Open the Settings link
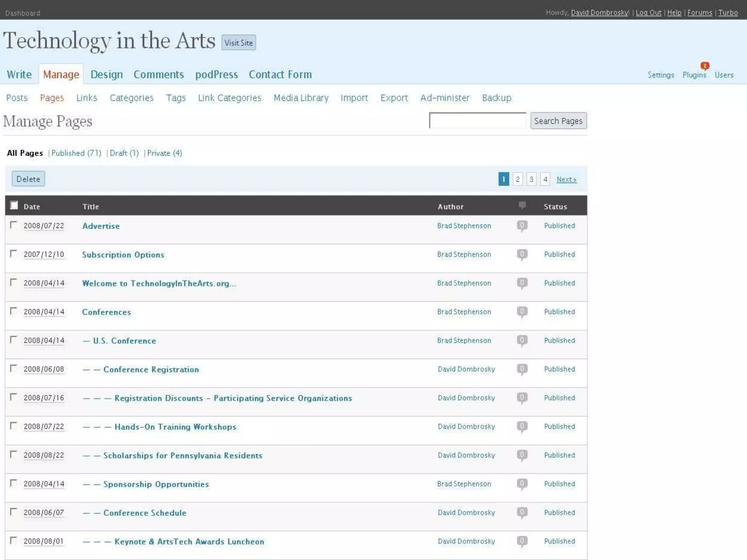This screenshot has width=747, height=560. pos(661,75)
